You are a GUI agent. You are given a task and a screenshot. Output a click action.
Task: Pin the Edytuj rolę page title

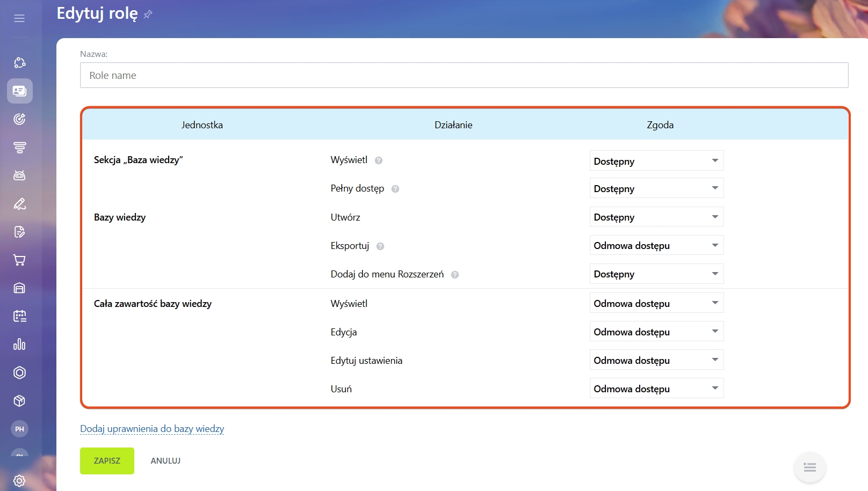click(148, 14)
